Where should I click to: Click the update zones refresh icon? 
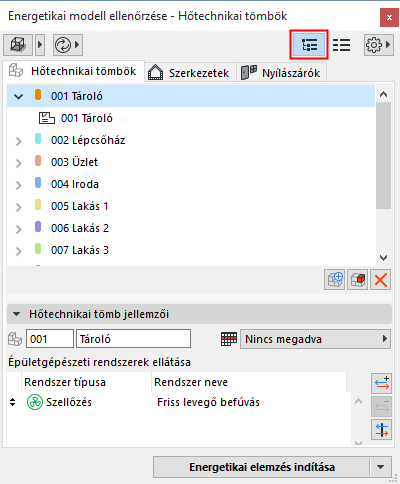click(63, 45)
